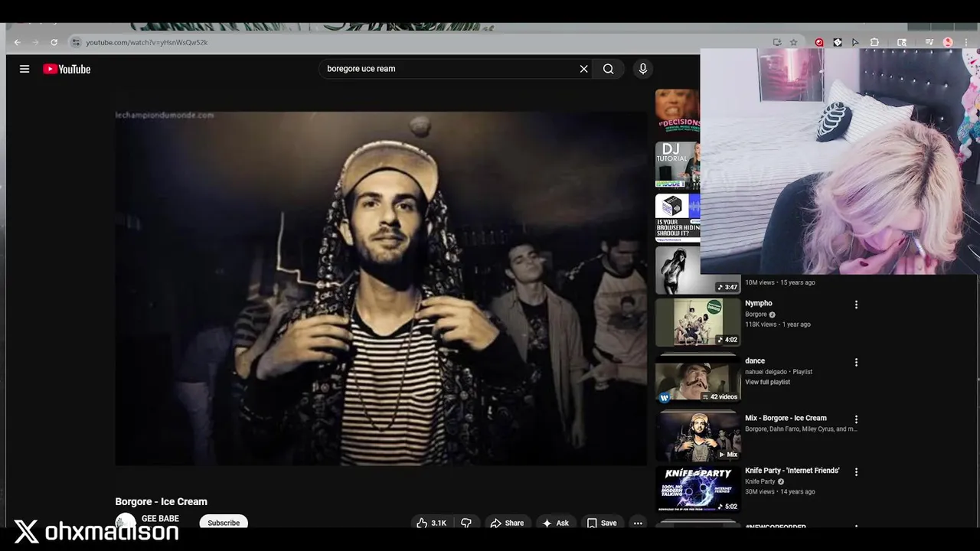Go forward with the browser forward arrow
Viewport: 980px width, 551px height.
pyautogui.click(x=35, y=42)
